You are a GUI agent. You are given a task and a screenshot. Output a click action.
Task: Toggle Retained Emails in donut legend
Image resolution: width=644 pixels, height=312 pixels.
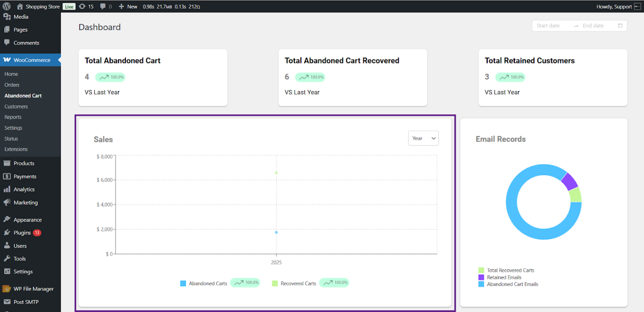[x=504, y=277]
